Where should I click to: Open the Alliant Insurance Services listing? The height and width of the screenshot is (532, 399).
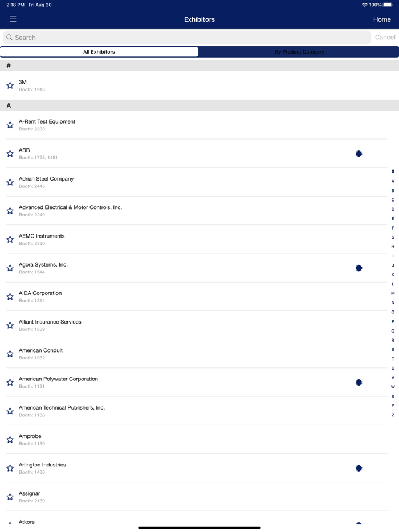(x=171, y=325)
